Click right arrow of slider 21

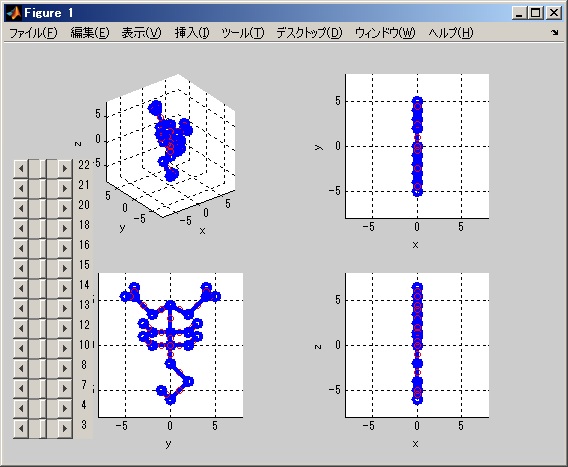(65, 188)
